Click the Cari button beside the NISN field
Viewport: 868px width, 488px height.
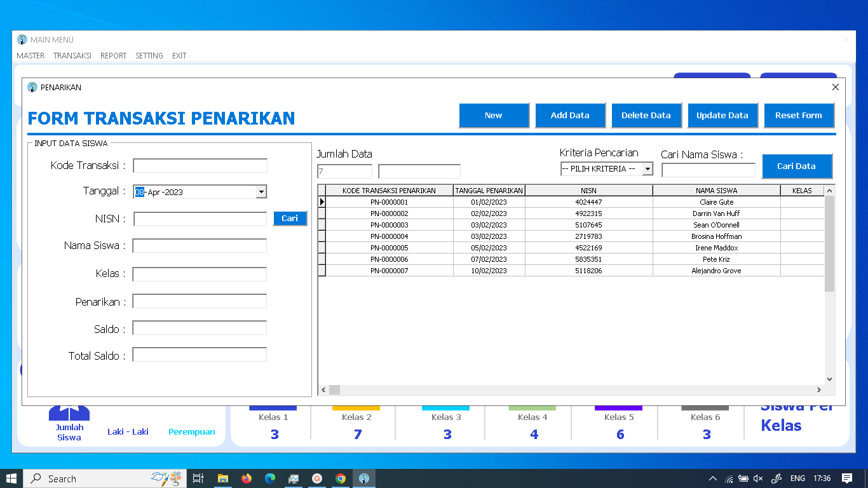coord(290,218)
